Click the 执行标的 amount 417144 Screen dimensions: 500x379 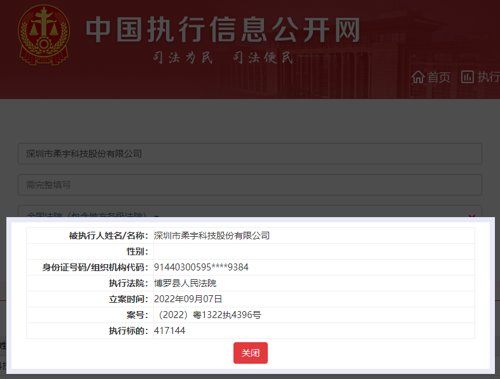169,331
